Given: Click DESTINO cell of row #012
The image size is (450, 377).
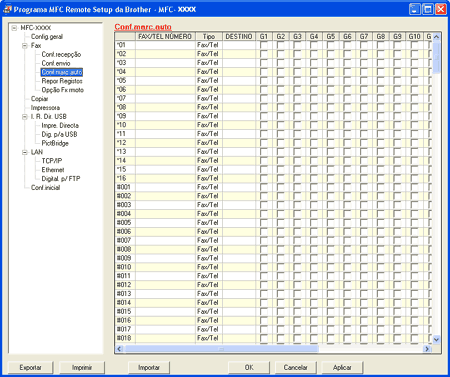Looking at the screenshot, I should pos(239,285).
